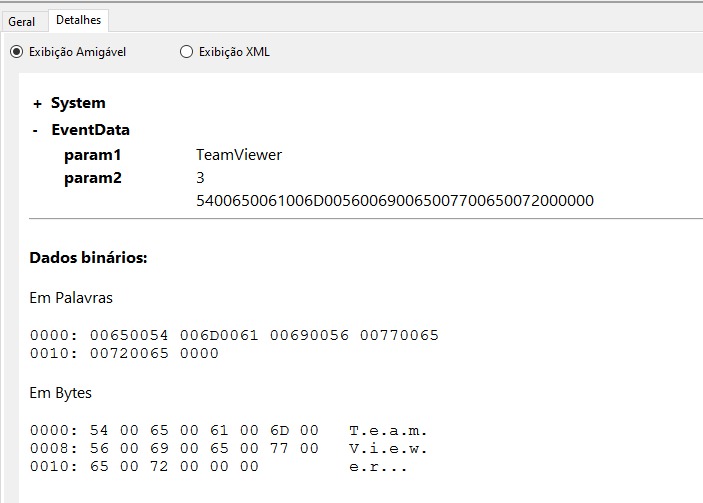Select the param2 label
The height and width of the screenshot is (503, 703).
click(x=92, y=178)
